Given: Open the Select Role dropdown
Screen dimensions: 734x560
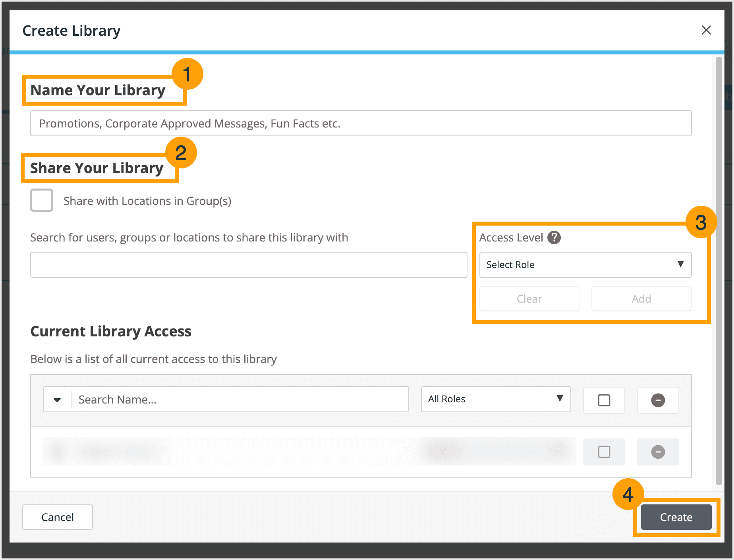Looking at the screenshot, I should 585,265.
